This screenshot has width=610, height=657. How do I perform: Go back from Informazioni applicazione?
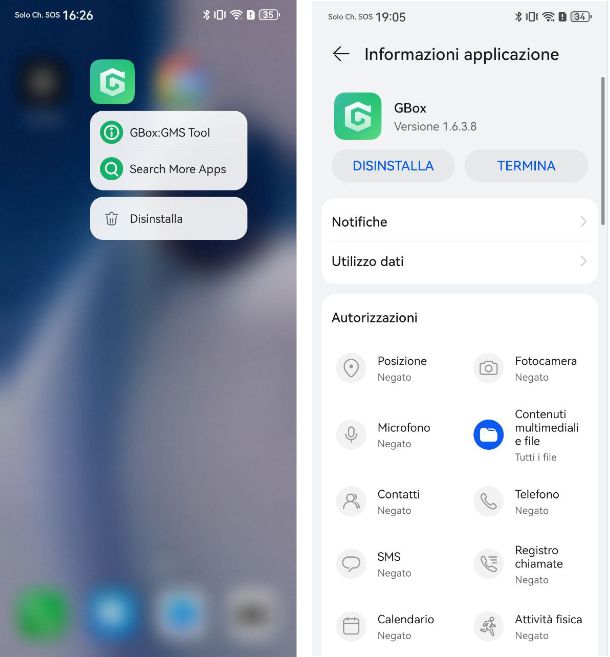(x=341, y=54)
